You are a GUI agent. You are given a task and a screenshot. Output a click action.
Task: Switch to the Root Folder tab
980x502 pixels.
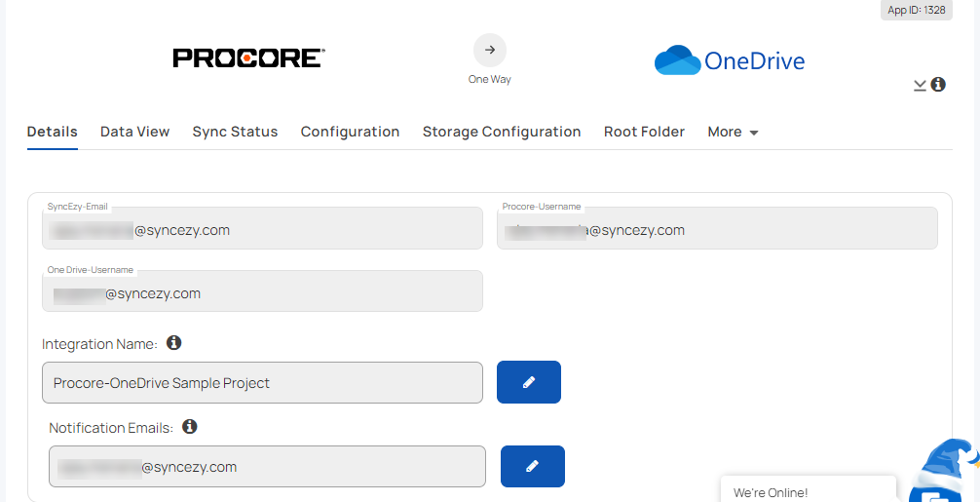point(644,132)
